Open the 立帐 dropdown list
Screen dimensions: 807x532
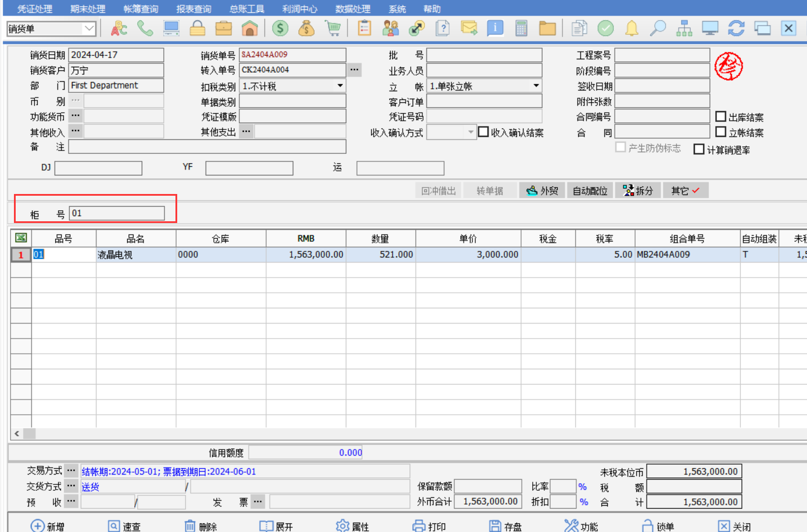click(x=536, y=86)
